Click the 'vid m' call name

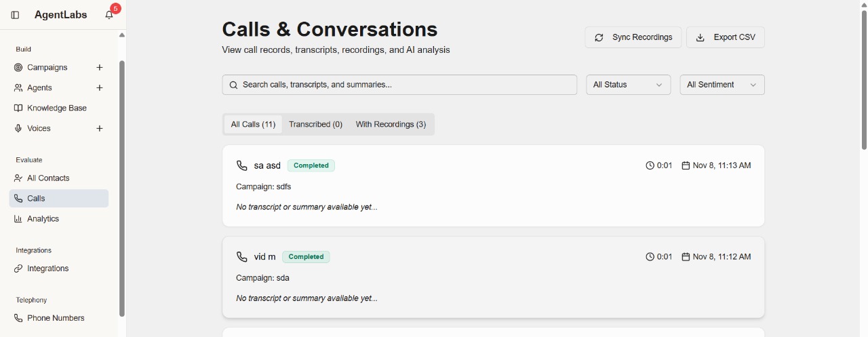pyautogui.click(x=265, y=257)
